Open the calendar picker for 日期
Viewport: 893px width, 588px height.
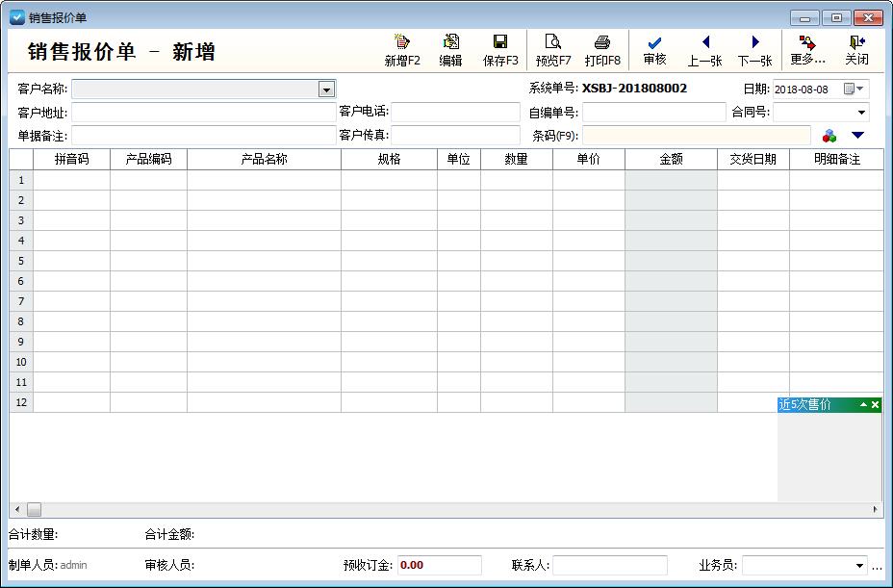tap(854, 89)
